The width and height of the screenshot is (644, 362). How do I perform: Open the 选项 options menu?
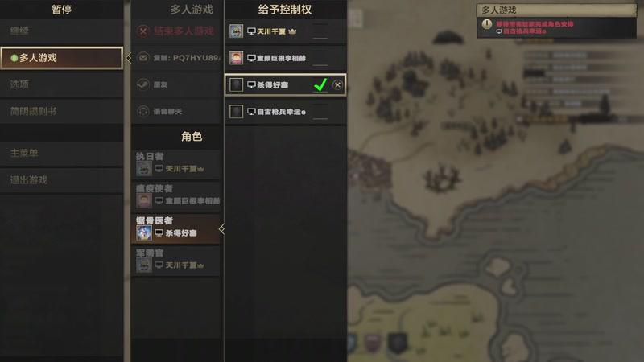click(62, 84)
